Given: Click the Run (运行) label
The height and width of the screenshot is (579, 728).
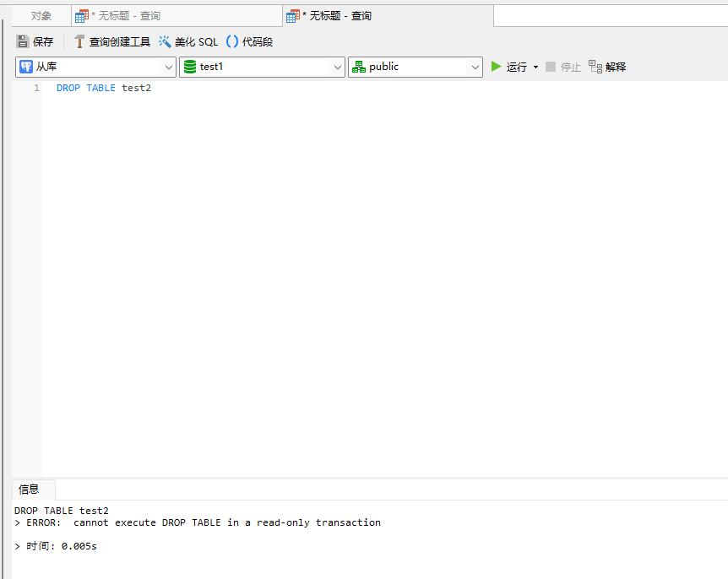Looking at the screenshot, I should click(x=516, y=68).
